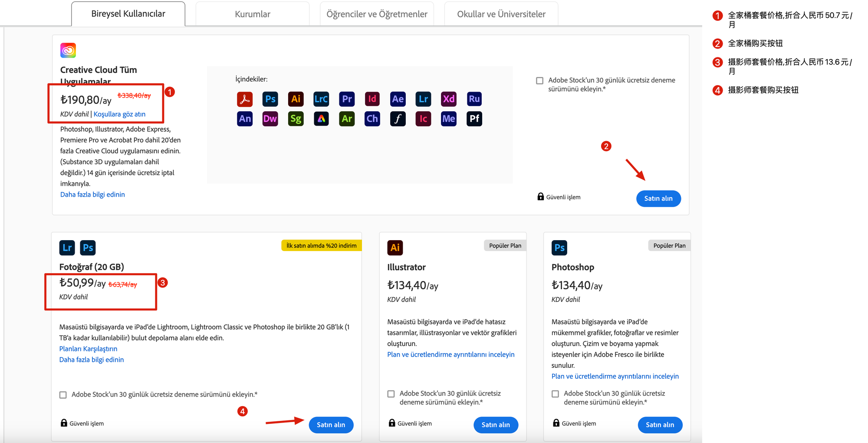Click the Lightroom icon in İçindekiler list
The image size is (868, 443).
point(423,99)
